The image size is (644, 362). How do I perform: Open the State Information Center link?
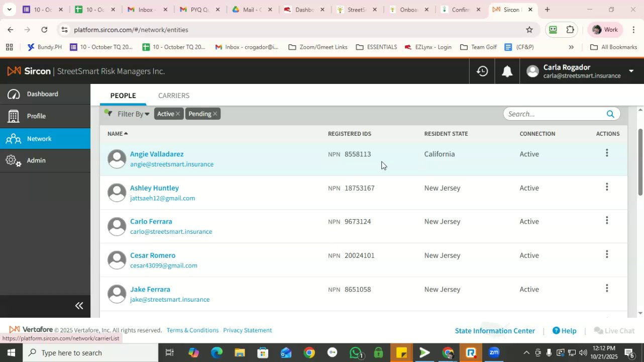[495, 331]
